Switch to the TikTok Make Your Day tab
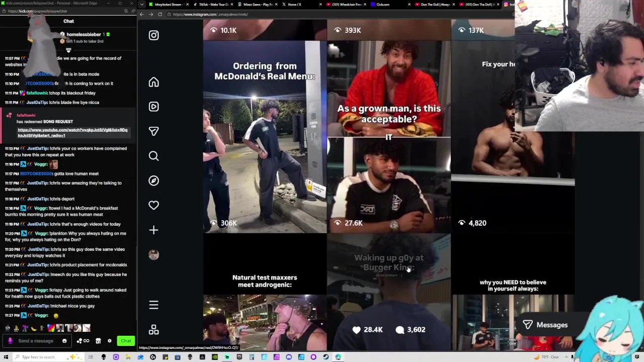Viewport: 644px width, 362px height. (x=212, y=5)
